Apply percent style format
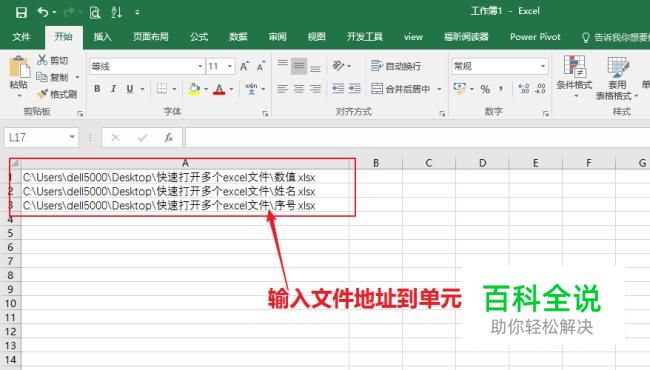Image resolution: width=650 pixels, height=370 pixels. 485,89
